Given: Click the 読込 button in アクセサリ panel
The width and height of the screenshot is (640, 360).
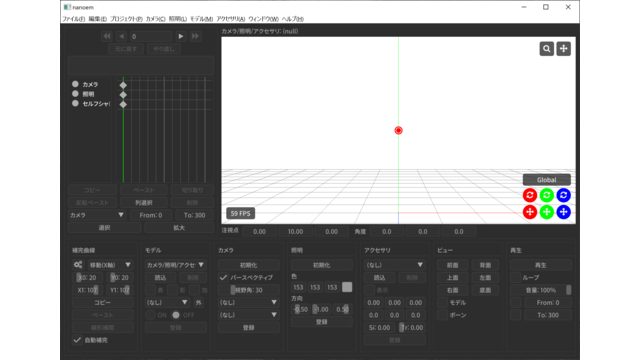Looking at the screenshot, I should [x=380, y=278].
